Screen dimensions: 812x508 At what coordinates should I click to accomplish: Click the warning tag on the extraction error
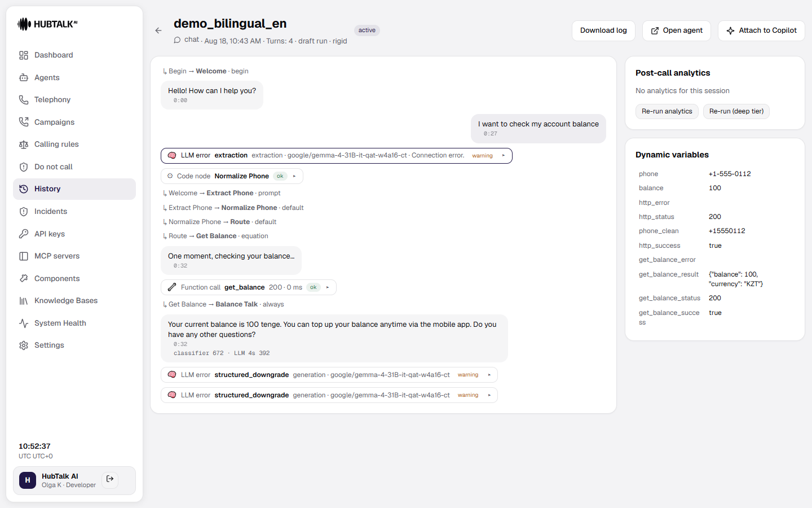click(x=482, y=156)
